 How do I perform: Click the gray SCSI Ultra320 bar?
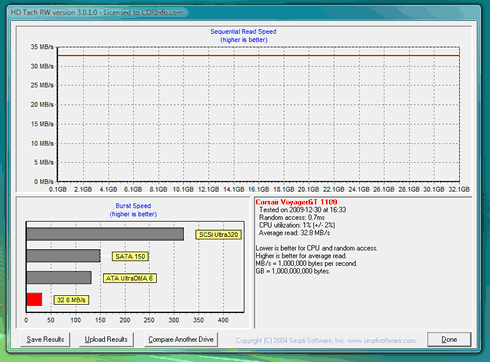pyautogui.click(x=105, y=234)
